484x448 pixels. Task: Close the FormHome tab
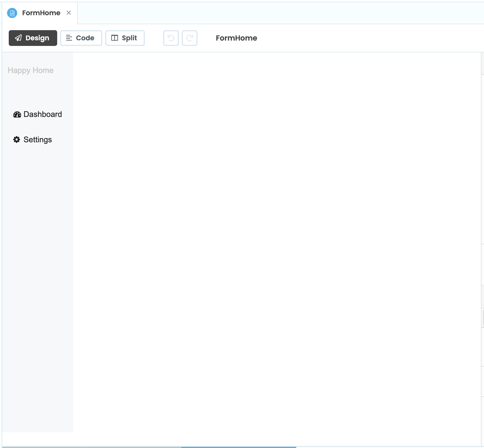(x=69, y=13)
